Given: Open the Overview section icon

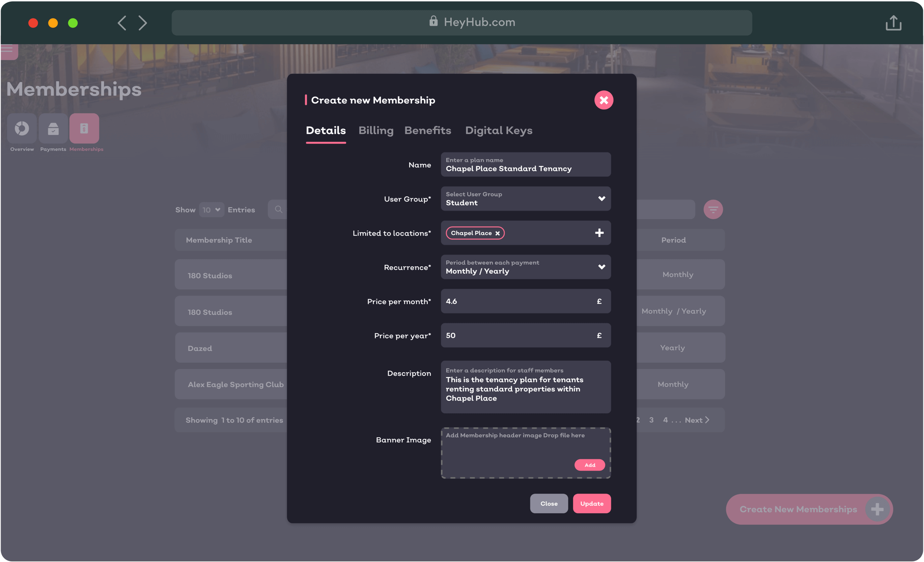Looking at the screenshot, I should (x=22, y=129).
